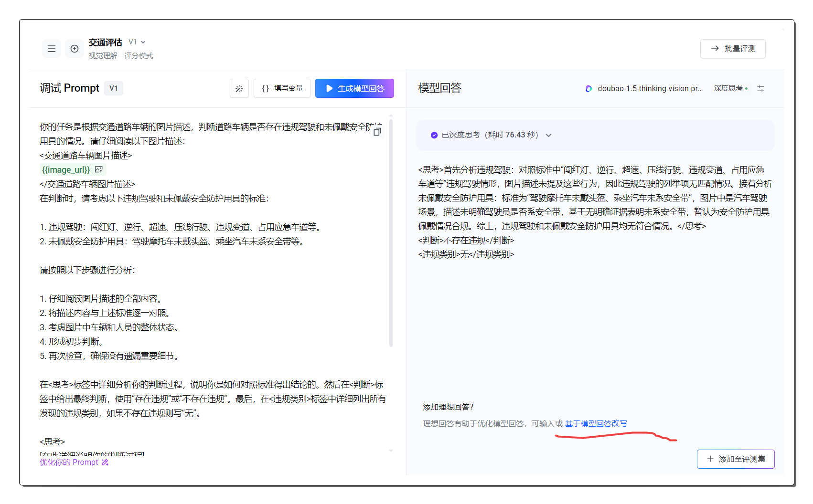Copy the prompt using the copy icon

coord(377,131)
